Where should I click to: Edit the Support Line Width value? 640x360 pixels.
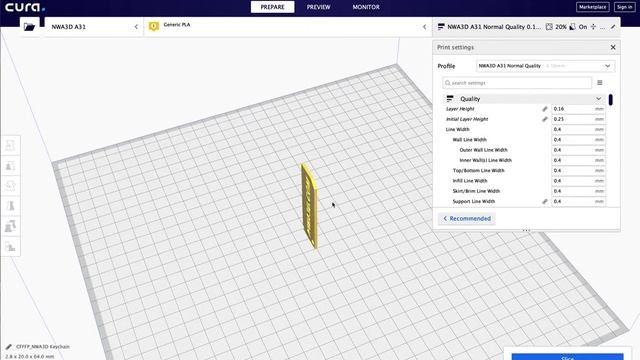click(578, 201)
